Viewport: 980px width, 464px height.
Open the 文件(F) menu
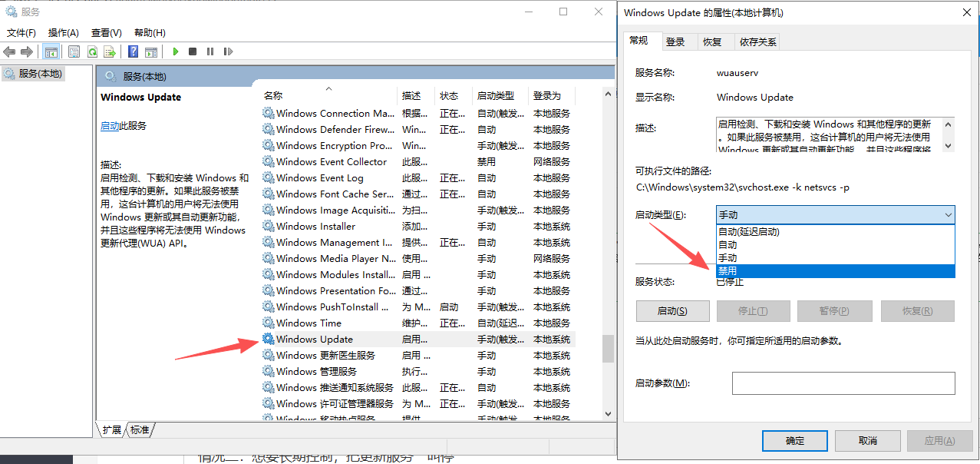[21, 33]
